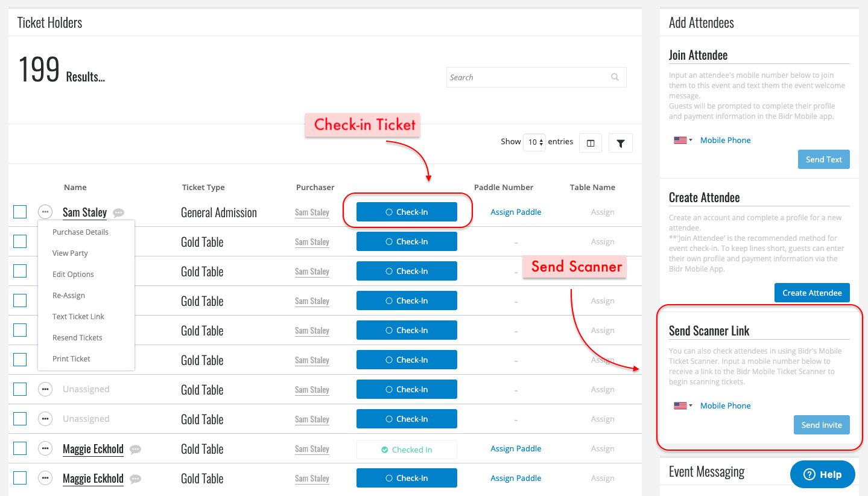
Task: Click Assign Paddle on Maggie Eckhold row not checked in
Action: tap(516, 479)
